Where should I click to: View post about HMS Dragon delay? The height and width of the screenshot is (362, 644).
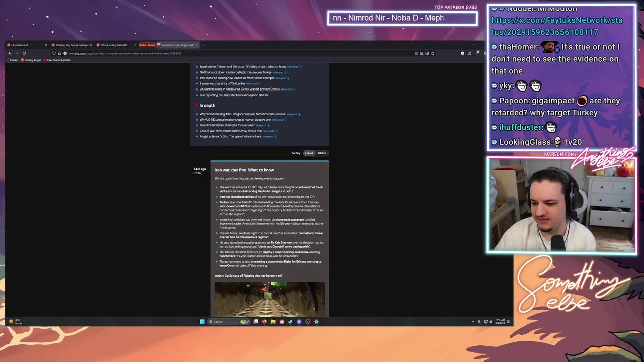point(293,114)
